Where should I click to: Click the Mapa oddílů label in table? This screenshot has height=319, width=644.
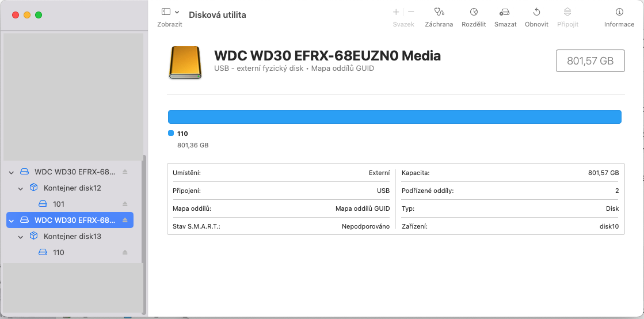point(192,209)
